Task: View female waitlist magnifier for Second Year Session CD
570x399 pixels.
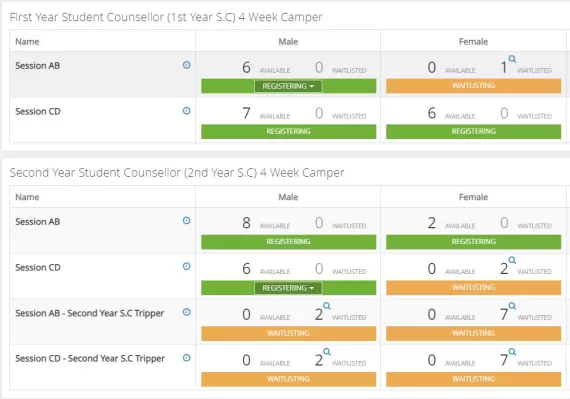Action: click(x=512, y=260)
